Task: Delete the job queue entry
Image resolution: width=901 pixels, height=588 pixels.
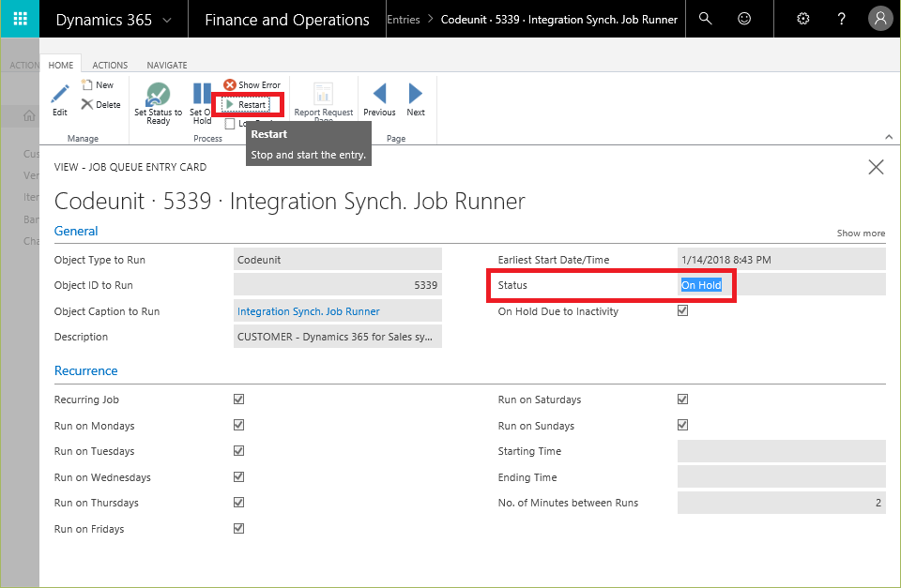Action: pyautogui.click(x=101, y=104)
